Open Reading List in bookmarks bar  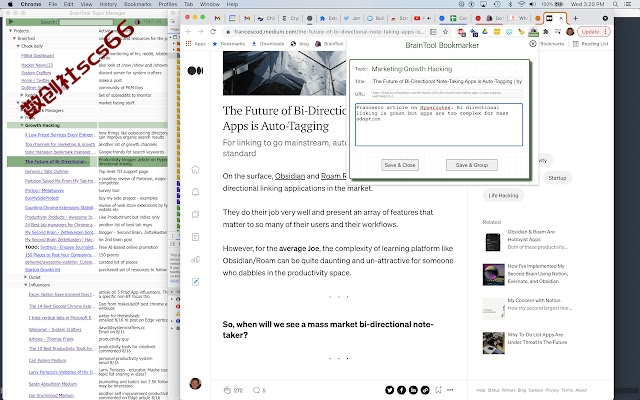pyautogui.click(x=591, y=44)
